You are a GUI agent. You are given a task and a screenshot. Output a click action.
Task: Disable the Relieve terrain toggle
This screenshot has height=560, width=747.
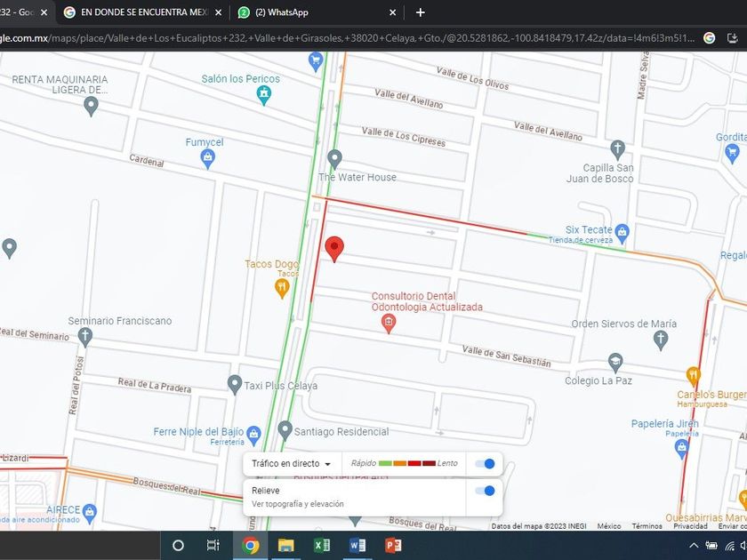(485, 491)
